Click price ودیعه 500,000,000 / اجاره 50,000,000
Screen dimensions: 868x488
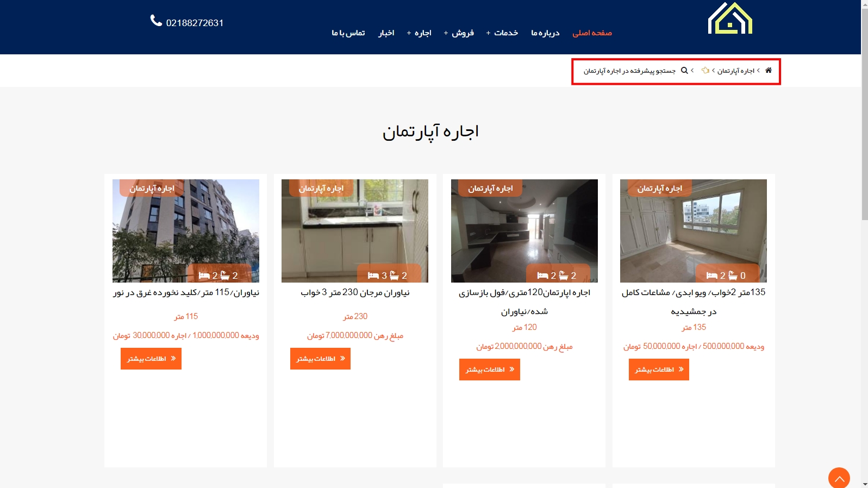click(694, 346)
